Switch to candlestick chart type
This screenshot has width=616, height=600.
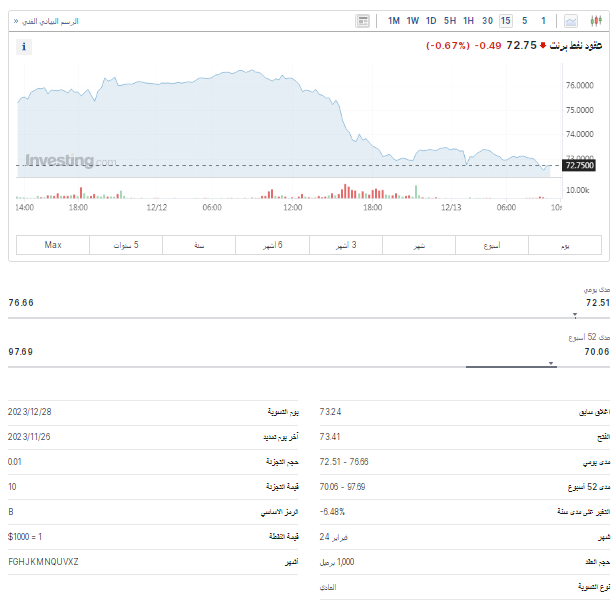pyautogui.click(x=597, y=21)
